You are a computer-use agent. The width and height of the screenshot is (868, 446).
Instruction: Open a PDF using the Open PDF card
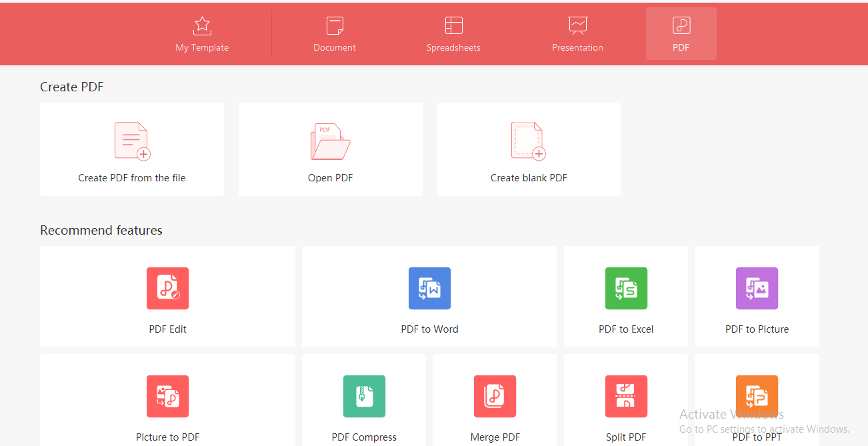pyautogui.click(x=330, y=149)
